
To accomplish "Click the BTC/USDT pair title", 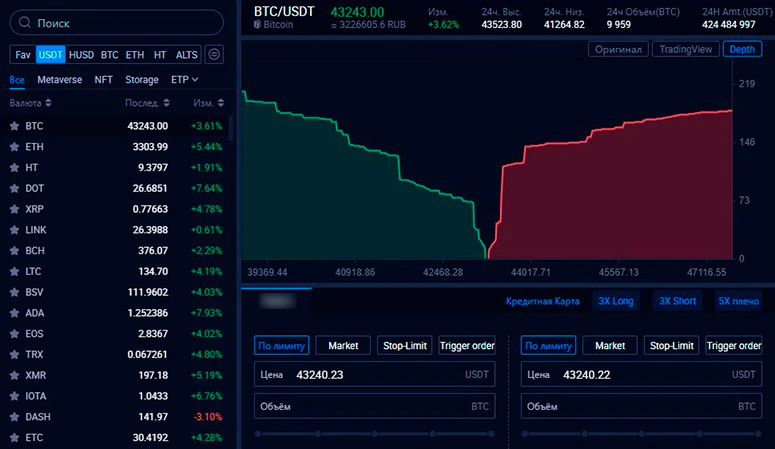I will point(284,11).
